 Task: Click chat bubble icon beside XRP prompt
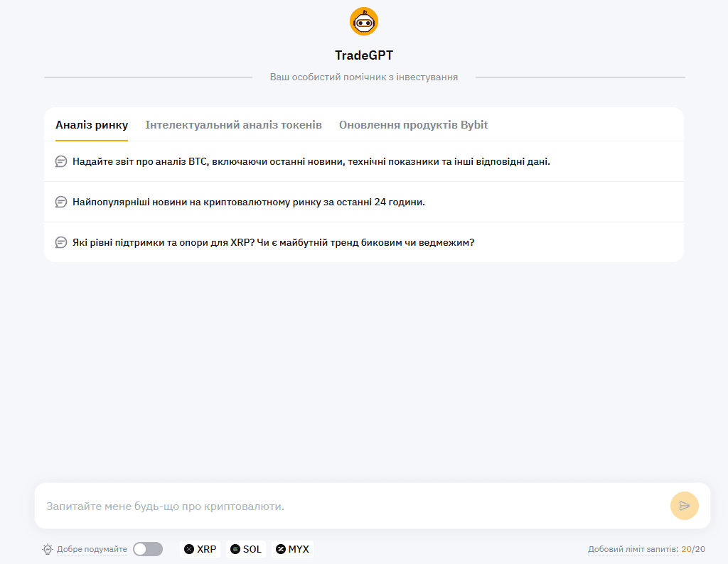[x=61, y=242]
